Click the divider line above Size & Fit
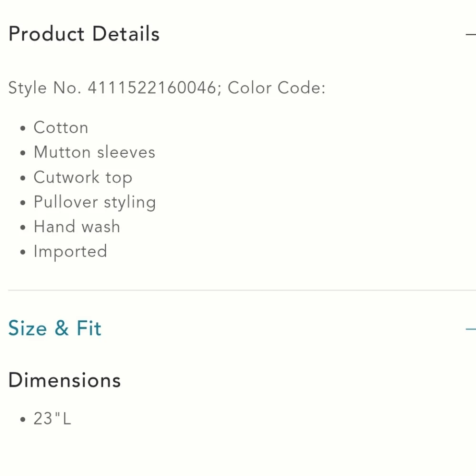Screen dimensions: 476x476 238,290
